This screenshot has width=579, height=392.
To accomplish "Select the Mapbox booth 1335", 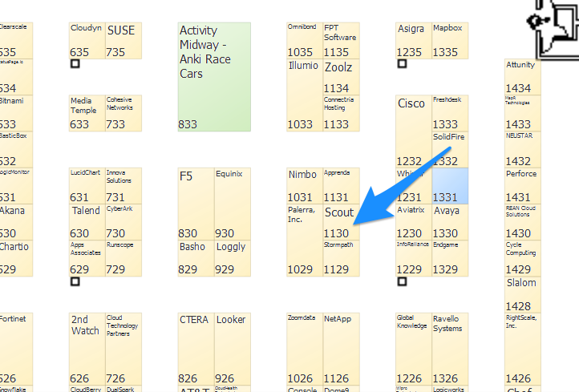I will pyautogui.click(x=450, y=41).
